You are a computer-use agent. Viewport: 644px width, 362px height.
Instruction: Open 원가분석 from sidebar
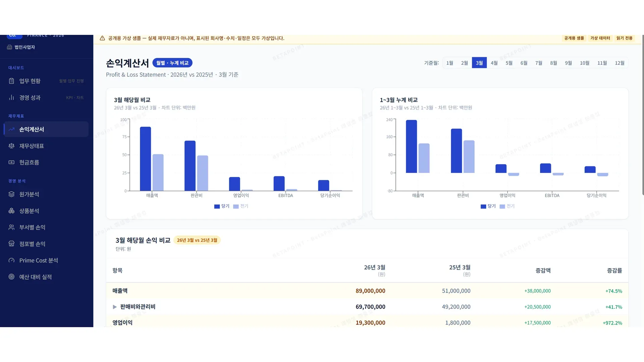[x=46, y=194]
